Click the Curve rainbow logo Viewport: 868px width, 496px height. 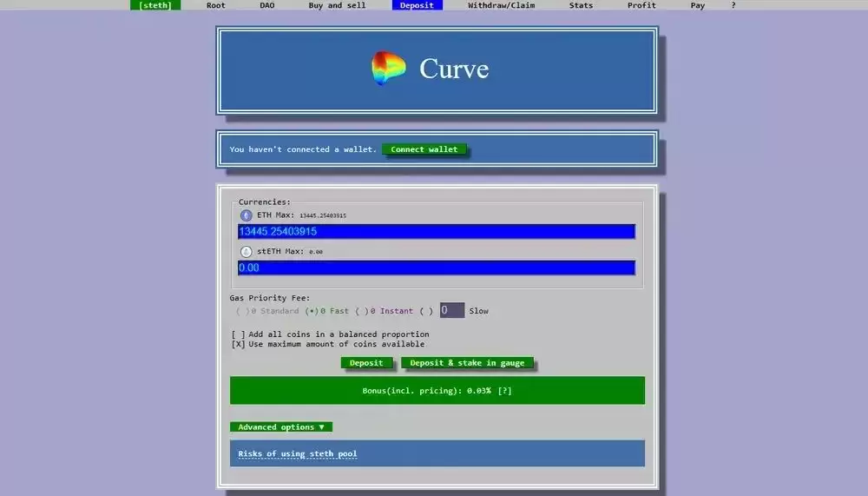(388, 69)
